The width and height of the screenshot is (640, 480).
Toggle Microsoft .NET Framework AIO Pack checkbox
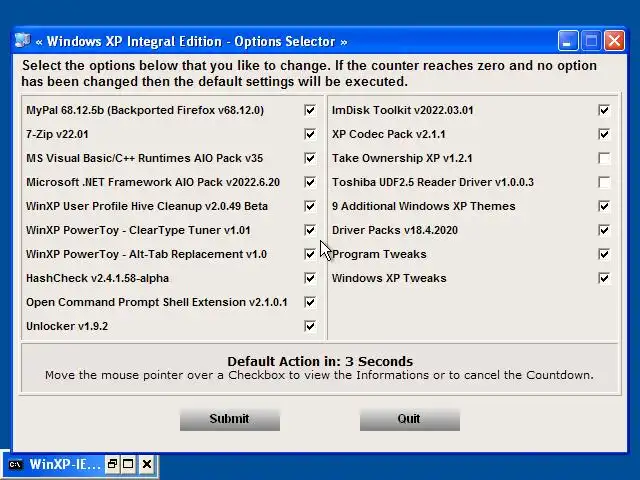tap(310, 182)
